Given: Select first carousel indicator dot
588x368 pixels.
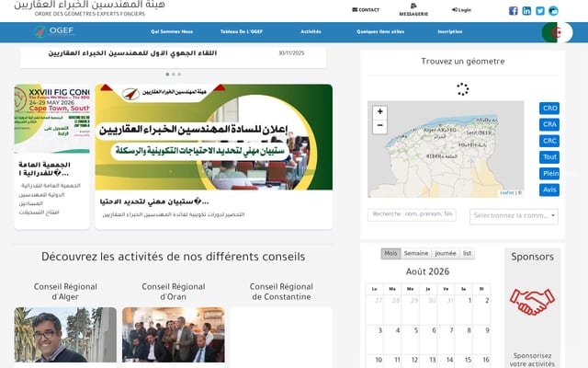Looking at the screenshot, I should click(x=167, y=75).
